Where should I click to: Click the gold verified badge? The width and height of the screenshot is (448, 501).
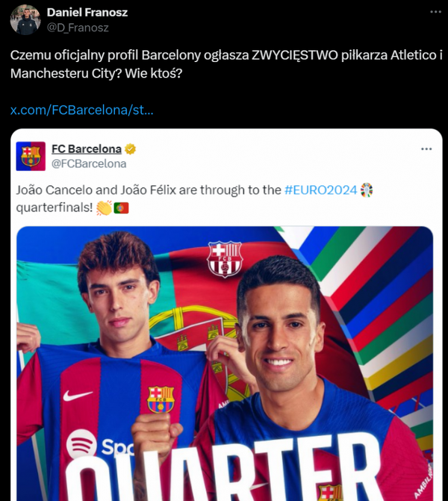tap(131, 149)
